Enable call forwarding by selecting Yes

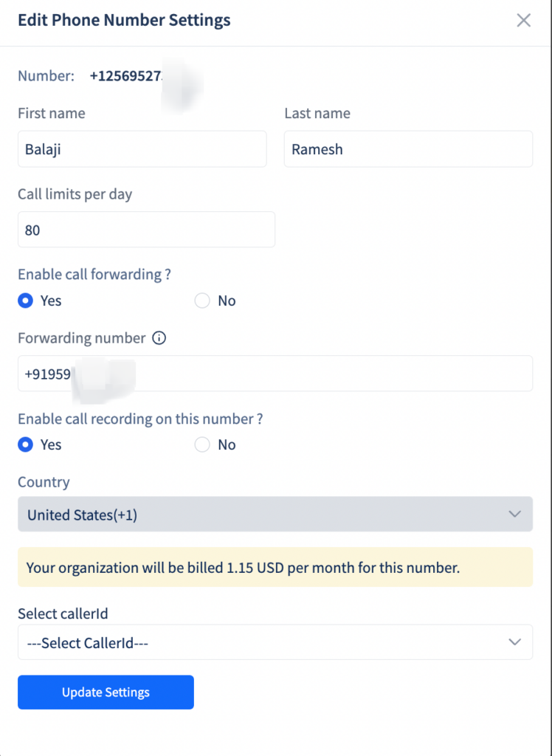pyautogui.click(x=24, y=300)
